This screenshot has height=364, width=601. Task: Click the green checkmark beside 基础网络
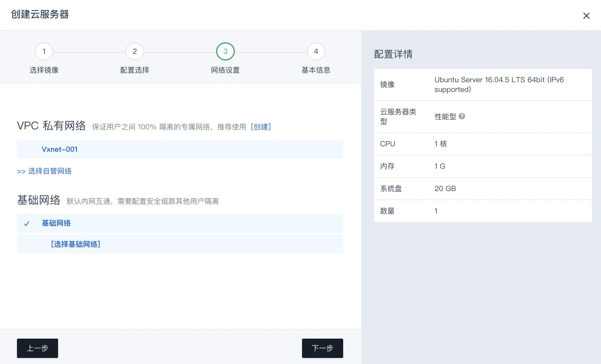click(x=26, y=223)
